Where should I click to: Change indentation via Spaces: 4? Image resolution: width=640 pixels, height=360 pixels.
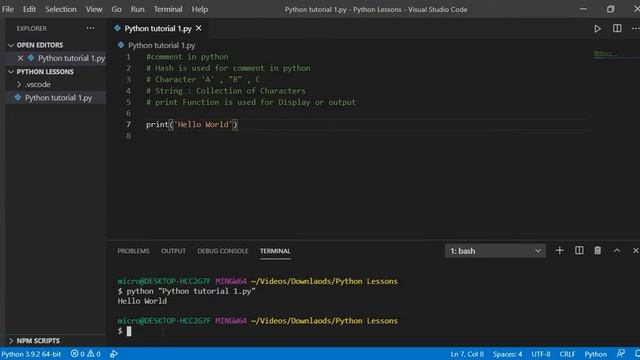pyautogui.click(x=507, y=354)
